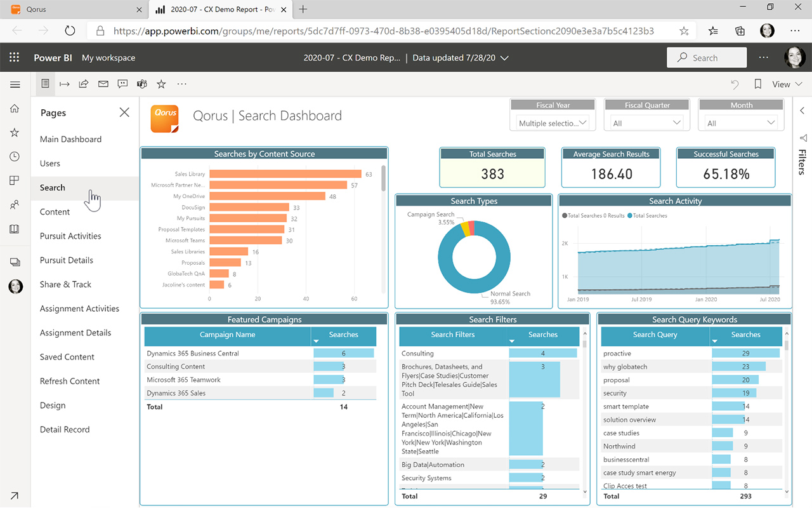Viewport: 812px width, 508px height.
Task: Sort Search Query Keywords by Searches arrow
Action: pos(715,342)
